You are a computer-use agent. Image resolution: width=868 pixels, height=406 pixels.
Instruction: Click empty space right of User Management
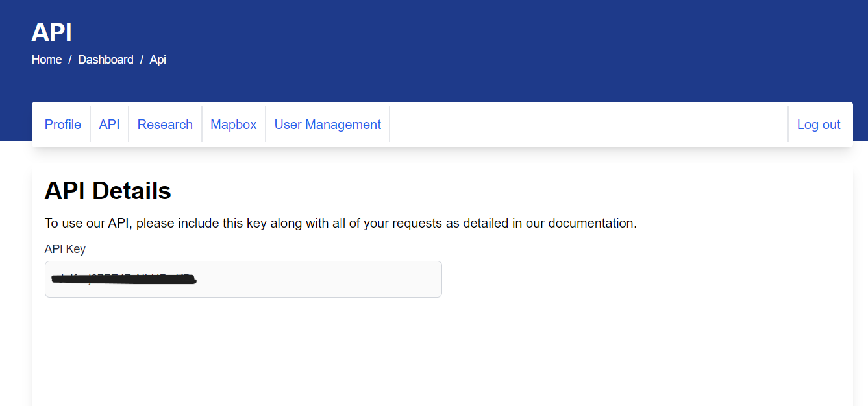tap(584, 125)
